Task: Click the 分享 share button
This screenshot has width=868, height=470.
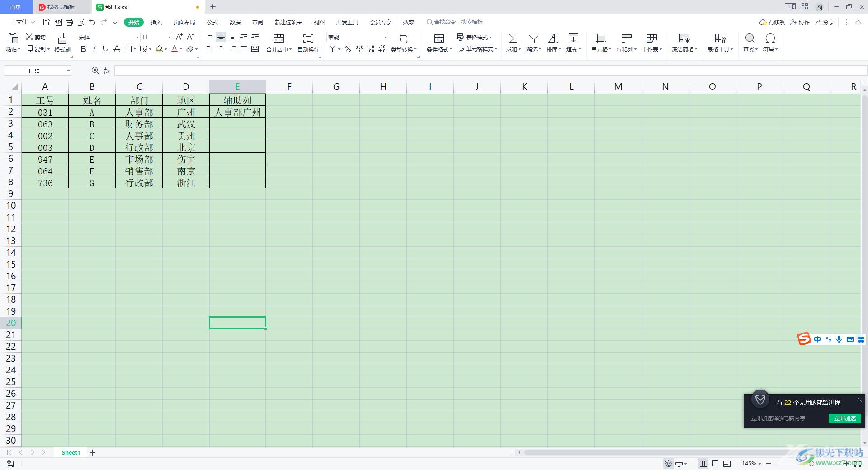Action: point(824,22)
